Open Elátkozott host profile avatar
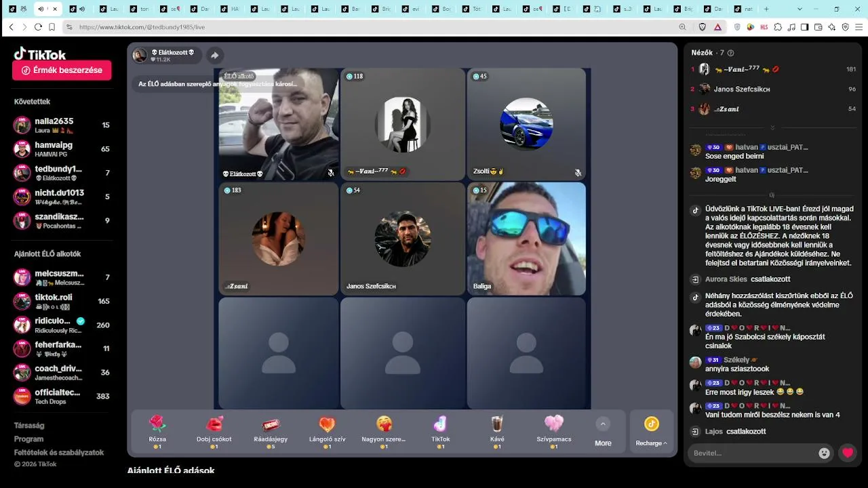Viewport: 868px width, 488px height. point(140,56)
